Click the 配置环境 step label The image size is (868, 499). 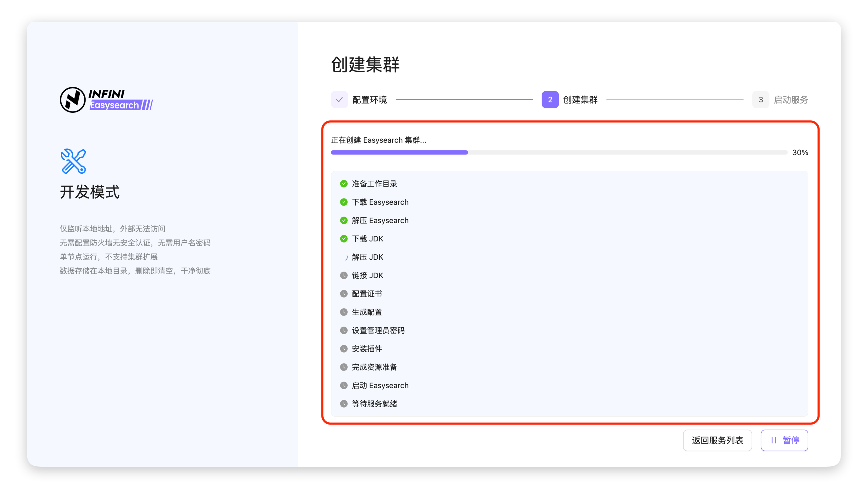pyautogui.click(x=369, y=100)
